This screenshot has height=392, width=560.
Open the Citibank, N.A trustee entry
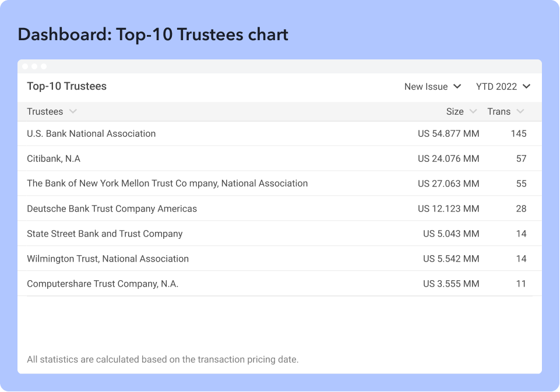coord(54,158)
